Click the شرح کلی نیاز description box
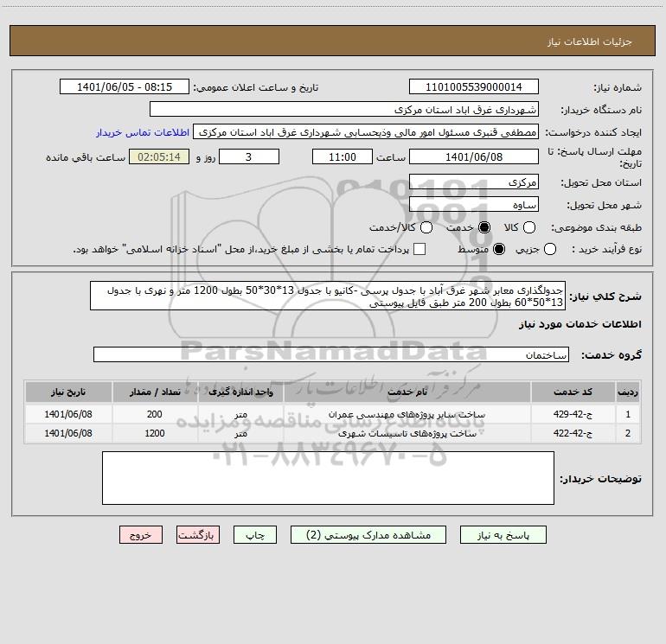Screen dimensions: 666x644 pos(328,296)
